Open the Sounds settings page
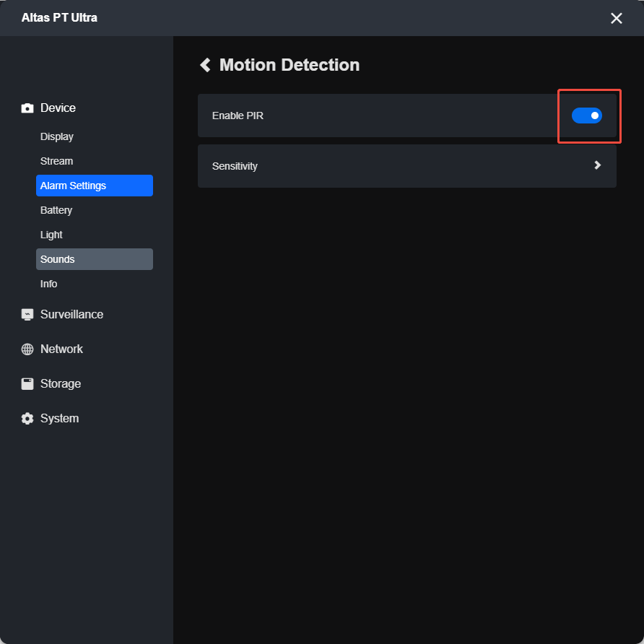 [95, 259]
